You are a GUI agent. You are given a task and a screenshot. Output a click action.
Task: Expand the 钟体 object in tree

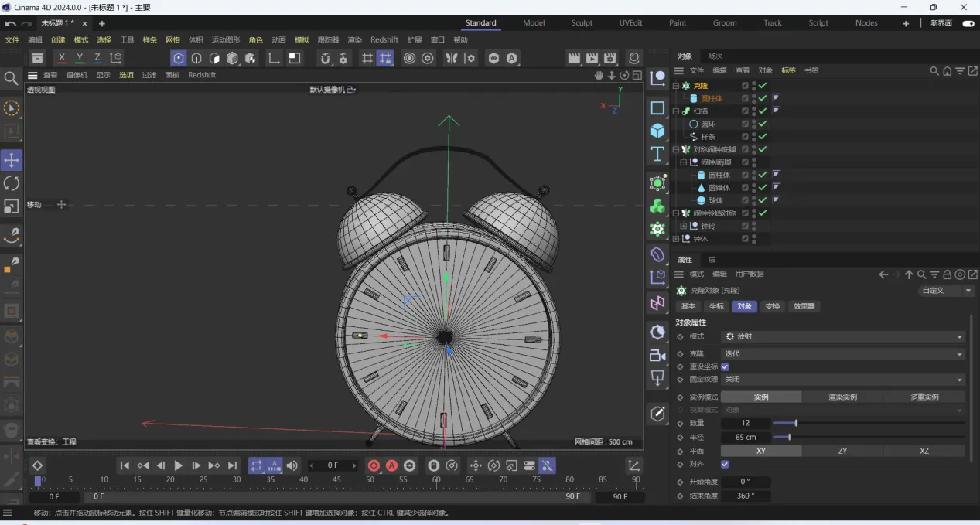676,239
